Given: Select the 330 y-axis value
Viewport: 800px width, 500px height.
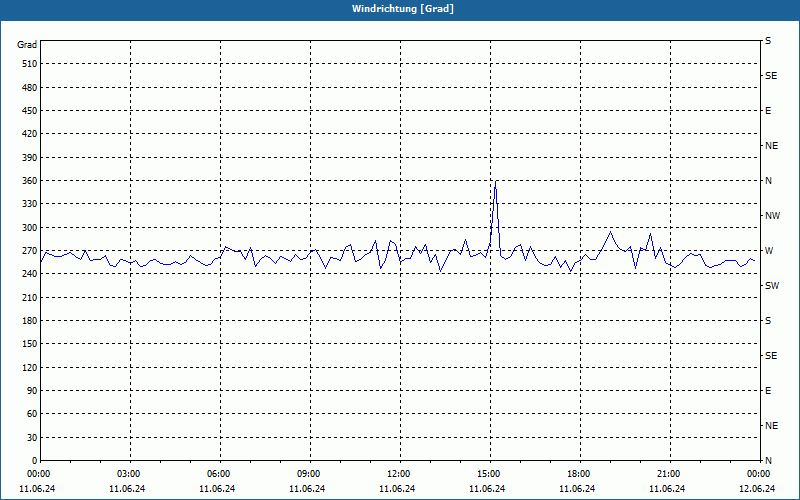Looking at the screenshot, I should [30, 204].
